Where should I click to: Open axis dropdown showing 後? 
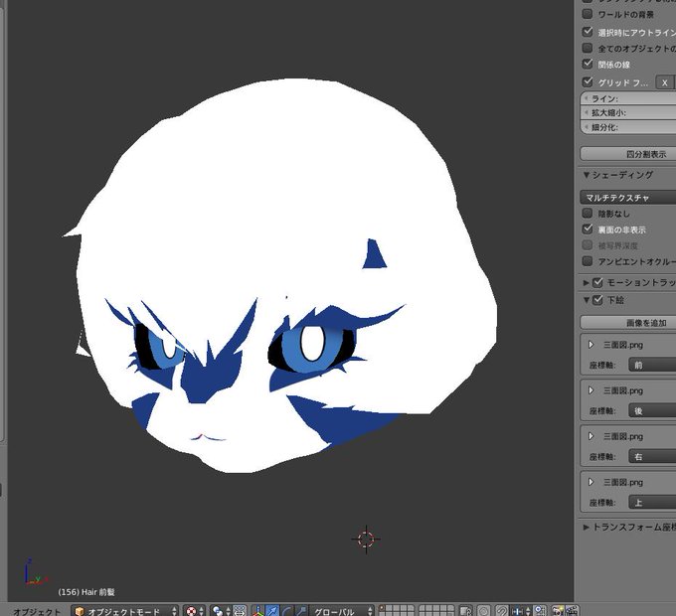[652, 410]
